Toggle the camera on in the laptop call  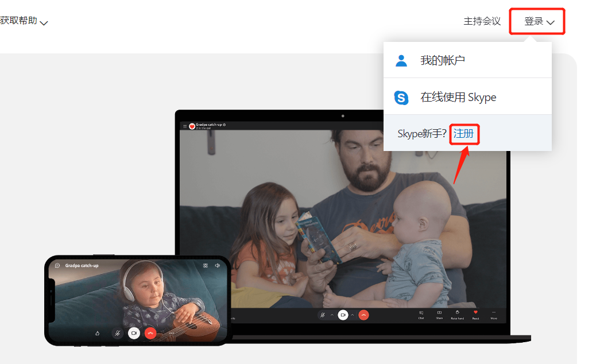(x=343, y=313)
